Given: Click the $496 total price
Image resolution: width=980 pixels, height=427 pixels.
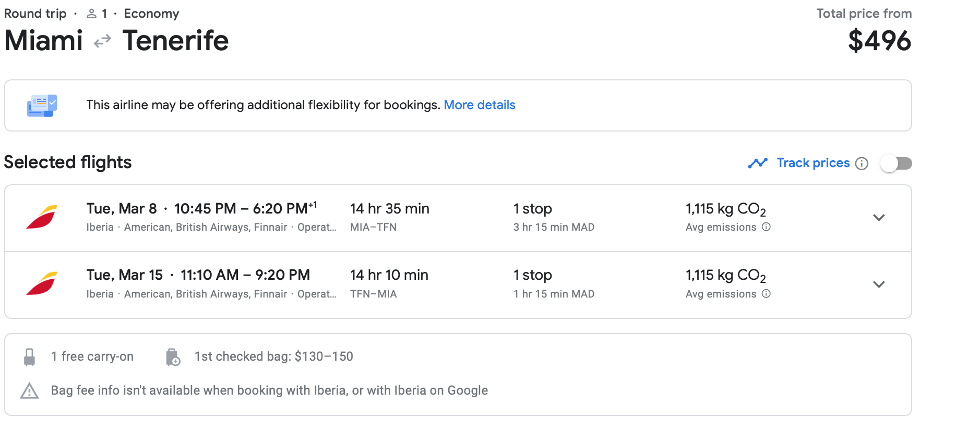Looking at the screenshot, I should point(879,41).
